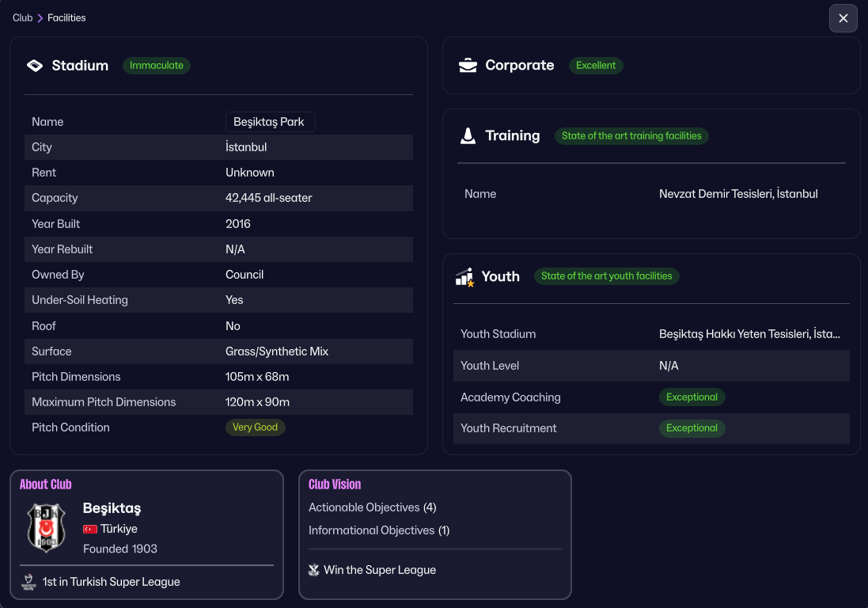The image size is (868, 608).
Task: Click the Academy Coaching Exceptional badge
Action: click(x=692, y=397)
